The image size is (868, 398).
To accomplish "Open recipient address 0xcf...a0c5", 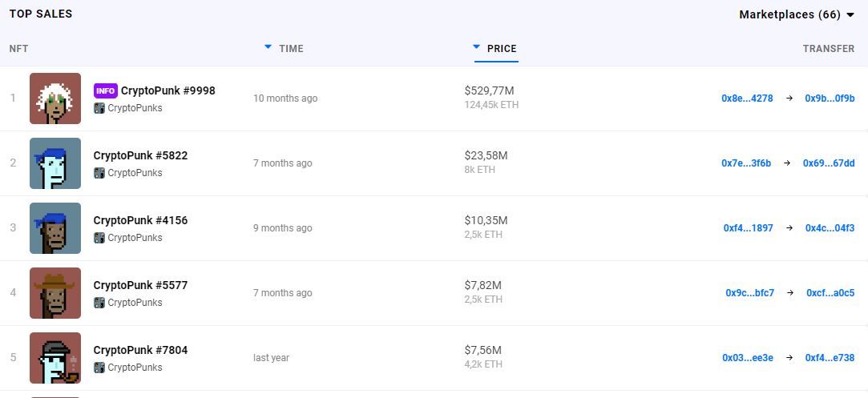I will tap(830, 293).
